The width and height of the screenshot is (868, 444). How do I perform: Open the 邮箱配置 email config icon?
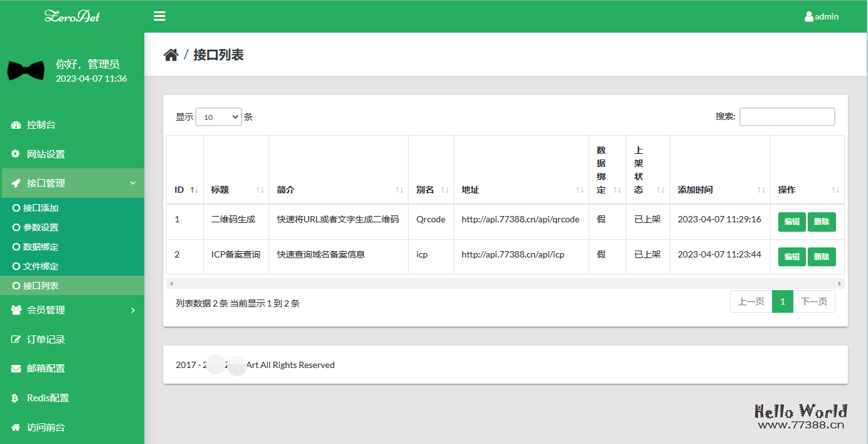pyautogui.click(x=14, y=368)
